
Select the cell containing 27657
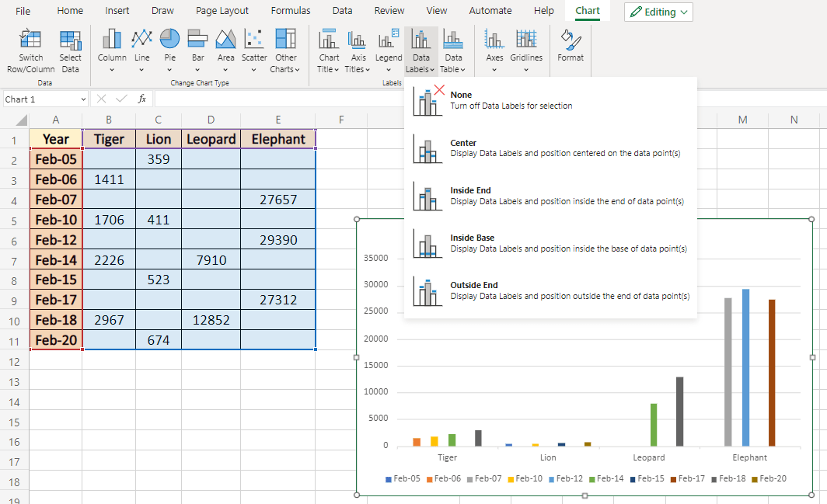[277, 199]
